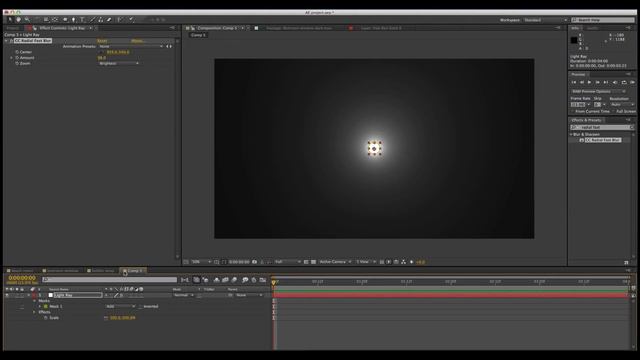Image resolution: width=640 pixels, height=360 pixels.
Task: Select the Eraser tool
Action: tap(109, 20)
